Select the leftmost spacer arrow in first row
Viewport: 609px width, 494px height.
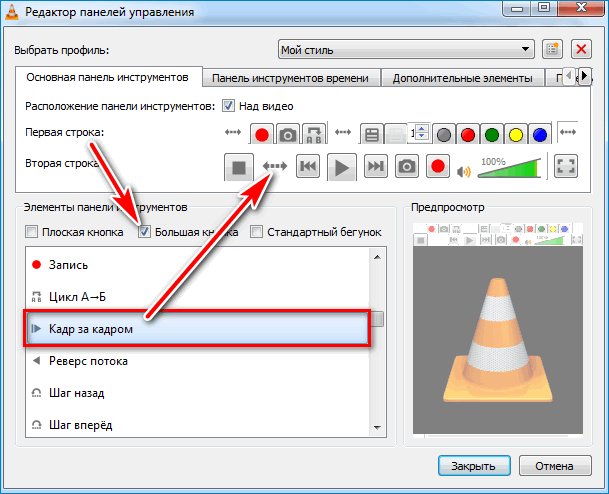click(233, 132)
